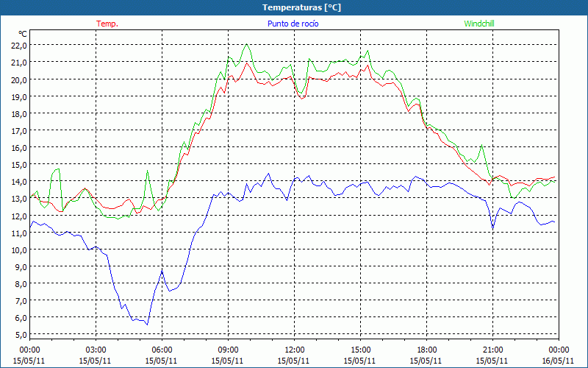Click the '14,0' y-axis value

21,181
